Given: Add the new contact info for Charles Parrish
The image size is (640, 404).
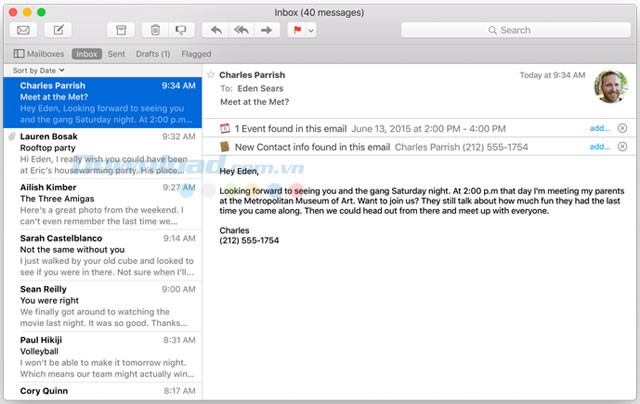Looking at the screenshot, I should [x=600, y=147].
